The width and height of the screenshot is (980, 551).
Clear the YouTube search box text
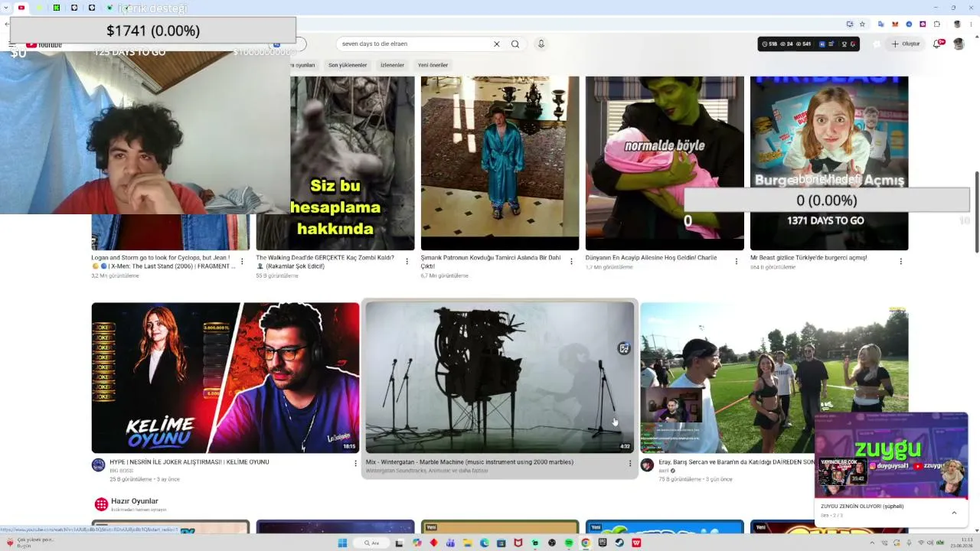pyautogui.click(x=496, y=44)
